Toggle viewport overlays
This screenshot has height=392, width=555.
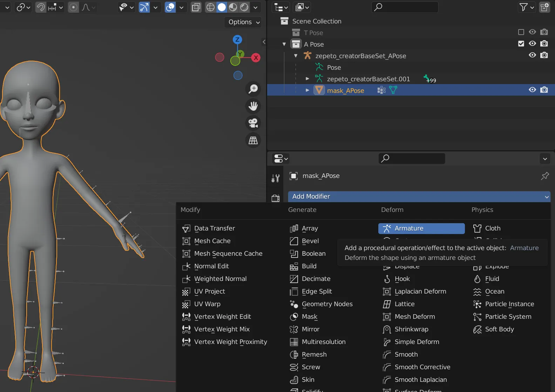(170, 7)
